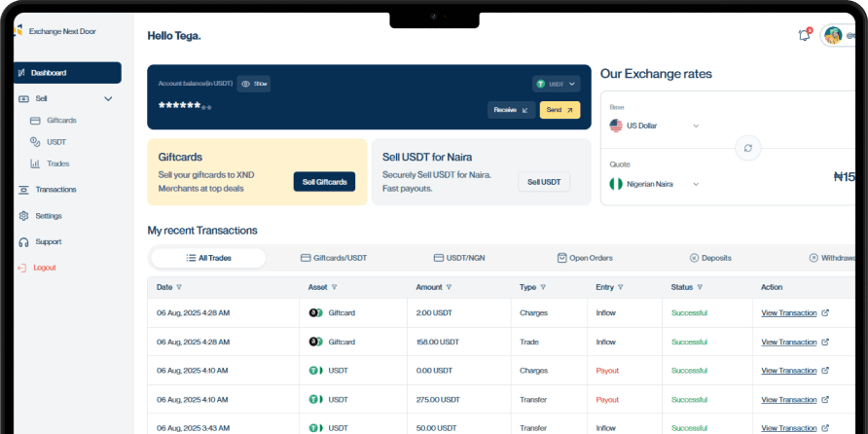Swap currencies with the refresh icon
868x434 pixels.
pos(748,148)
